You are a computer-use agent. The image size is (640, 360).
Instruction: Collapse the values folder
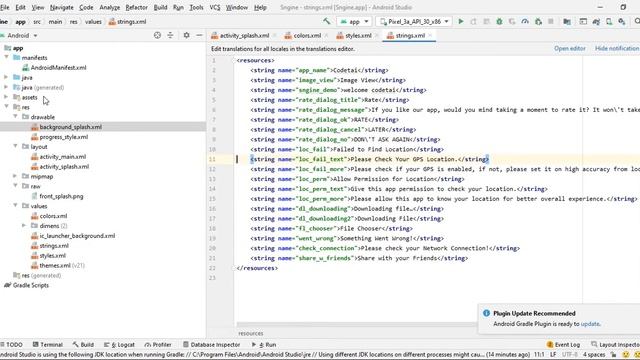pos(15,206)
